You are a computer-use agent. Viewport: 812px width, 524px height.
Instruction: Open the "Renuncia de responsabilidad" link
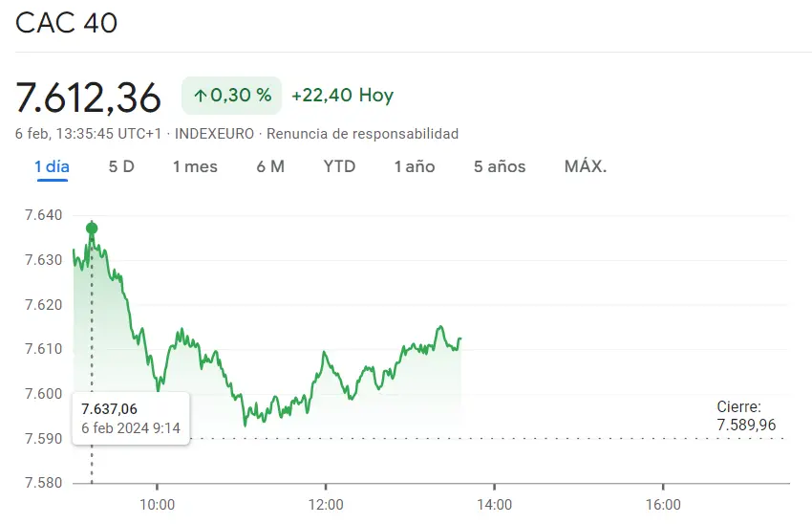coord(362,134)
